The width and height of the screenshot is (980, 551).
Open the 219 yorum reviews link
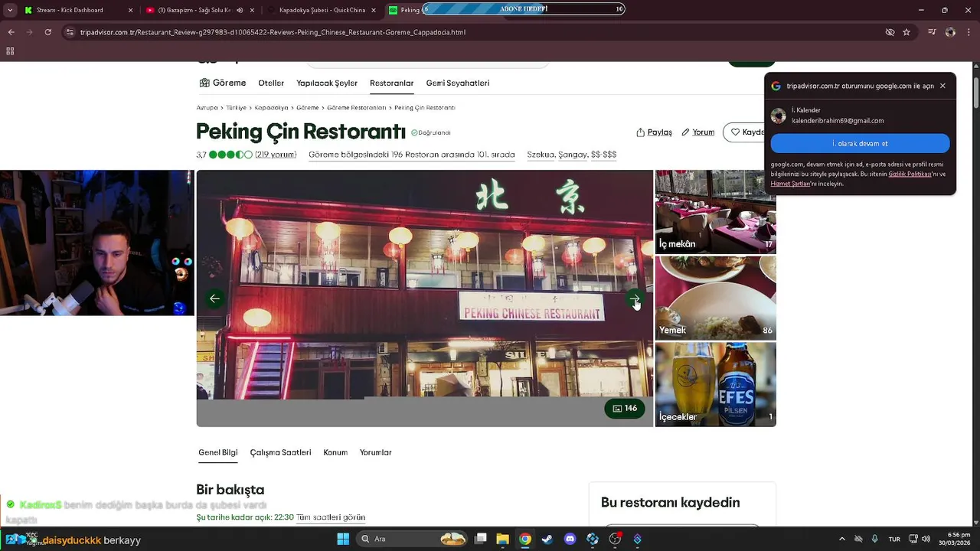coord(276,155)
